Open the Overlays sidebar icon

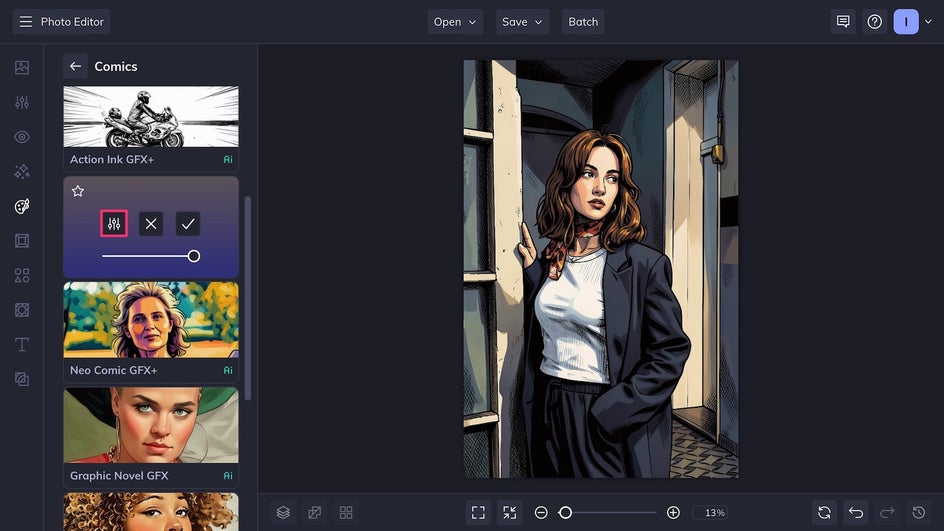[22, 310]
